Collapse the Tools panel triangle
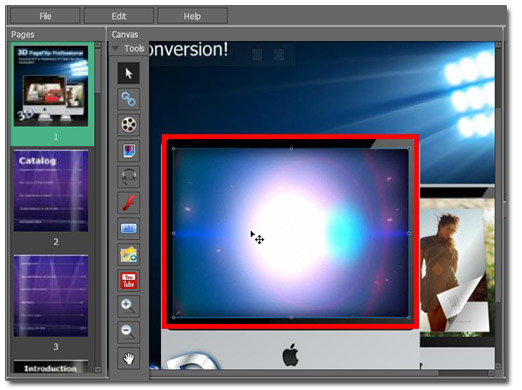Screen dimensions: 522x390 point(115,49)
